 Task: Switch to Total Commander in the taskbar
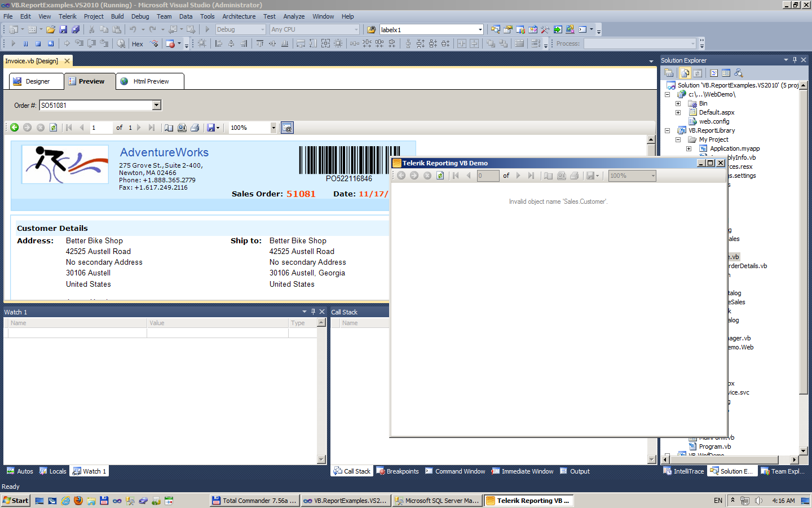point(254,501)
